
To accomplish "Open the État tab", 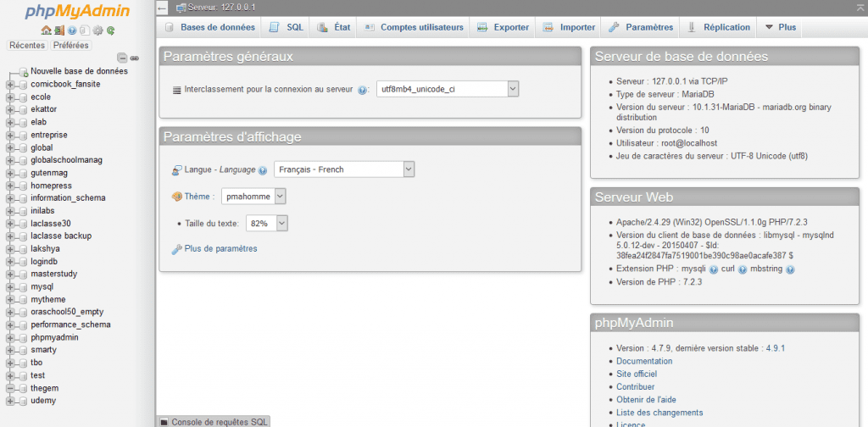I will [334, 27].
